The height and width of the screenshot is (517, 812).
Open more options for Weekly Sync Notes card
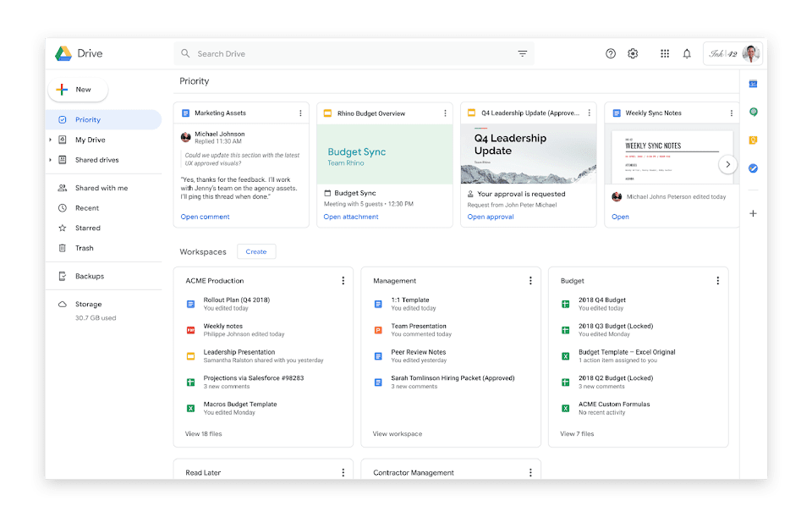pyautogui.click(x=731, y=113)
